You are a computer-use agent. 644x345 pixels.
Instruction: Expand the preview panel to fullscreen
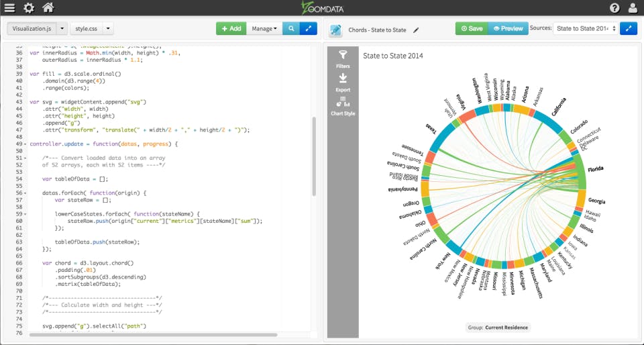pos(629,28)
